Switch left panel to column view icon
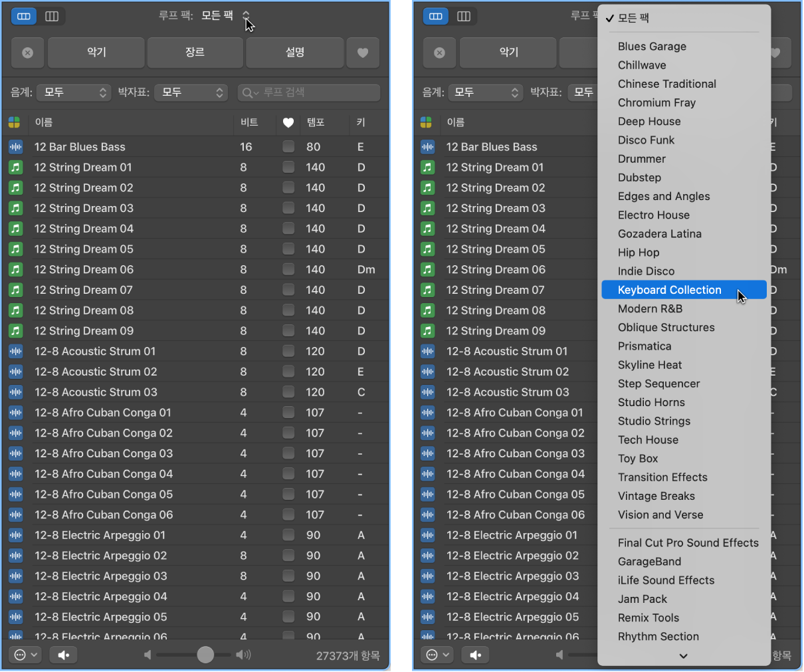 [52, 16]
